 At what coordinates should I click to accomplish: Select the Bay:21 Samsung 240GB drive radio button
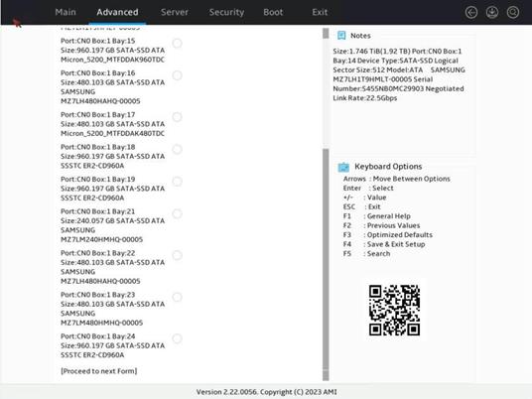tap(177, 213)
